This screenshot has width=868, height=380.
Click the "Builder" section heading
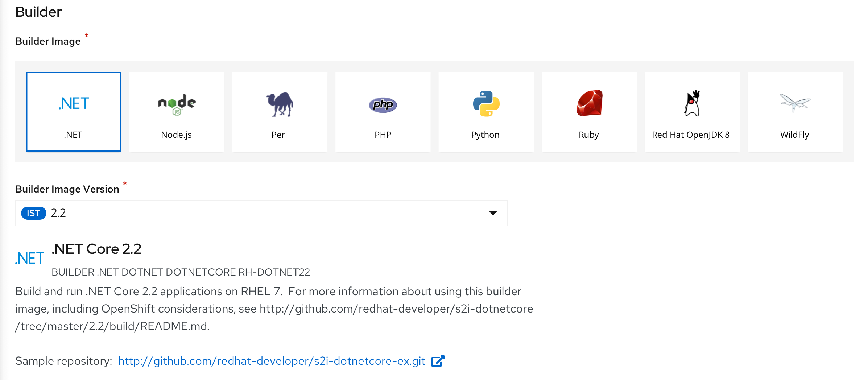click(38, 12)
